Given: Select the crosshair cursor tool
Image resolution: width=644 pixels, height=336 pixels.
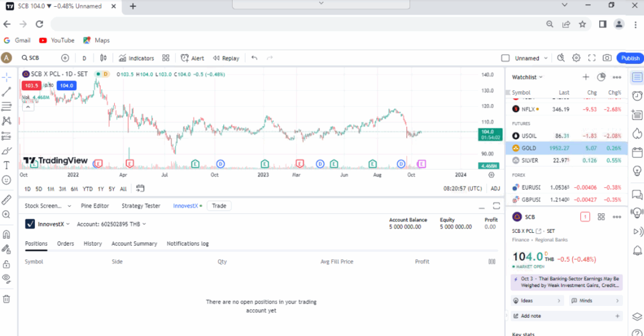Looking at the screenshot, I should click(x=6, y=77).
